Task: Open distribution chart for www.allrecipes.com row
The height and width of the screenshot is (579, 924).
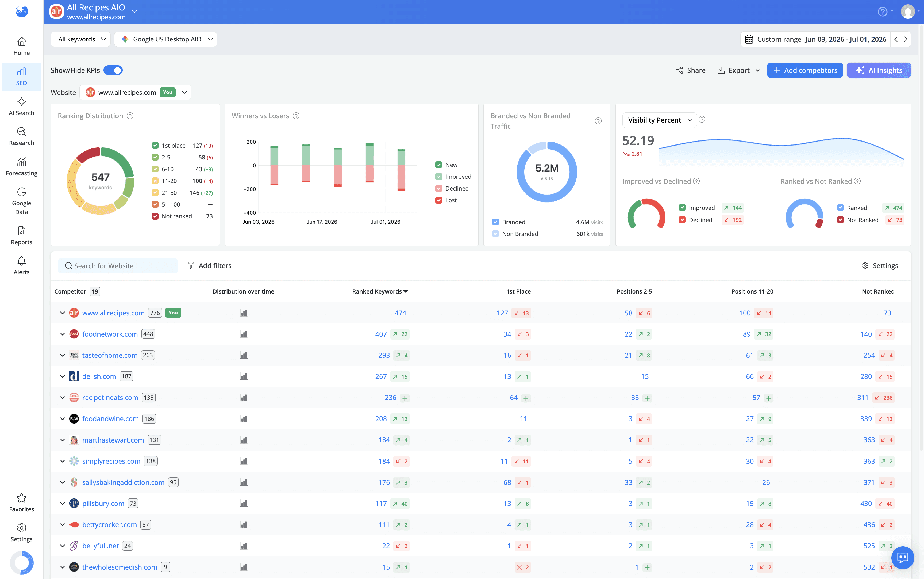Action: (x=243, y=313)
